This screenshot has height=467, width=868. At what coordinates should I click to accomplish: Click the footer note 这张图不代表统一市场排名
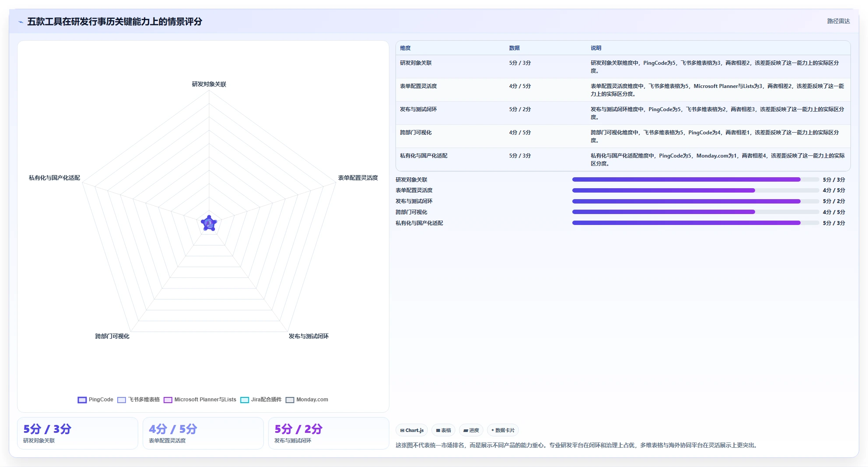[577, 445]
